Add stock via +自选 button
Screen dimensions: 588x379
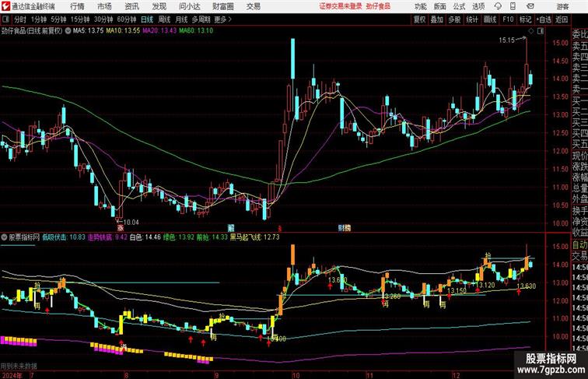[x=544, y=19]
